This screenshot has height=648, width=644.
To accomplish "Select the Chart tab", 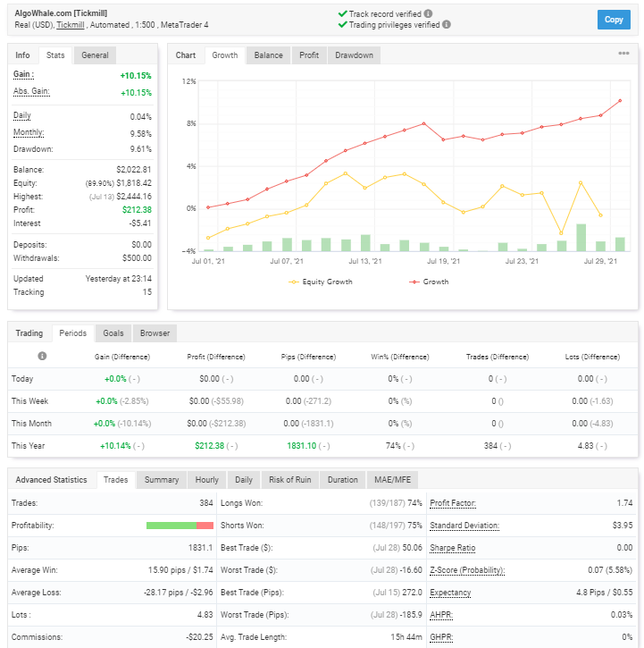I will (x=186, y=55).
